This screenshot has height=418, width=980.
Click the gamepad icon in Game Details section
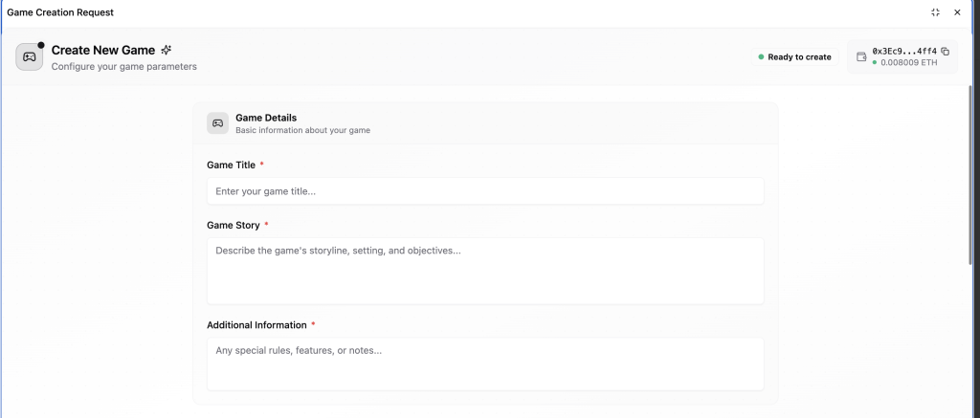(x=217, y=123)
